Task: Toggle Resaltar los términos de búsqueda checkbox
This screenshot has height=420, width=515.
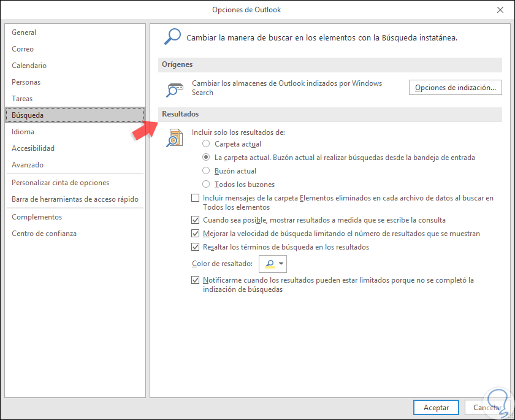Action: coord(195,246)
